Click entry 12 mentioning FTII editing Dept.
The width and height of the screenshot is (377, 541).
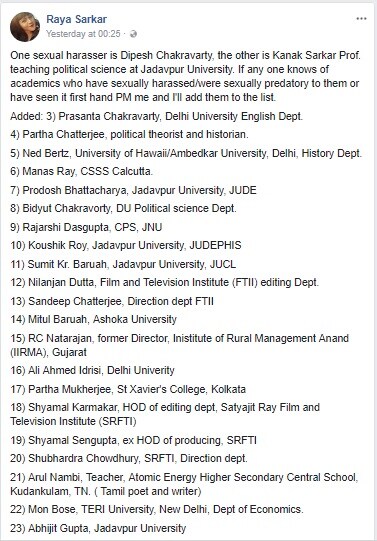pos(164,282)
